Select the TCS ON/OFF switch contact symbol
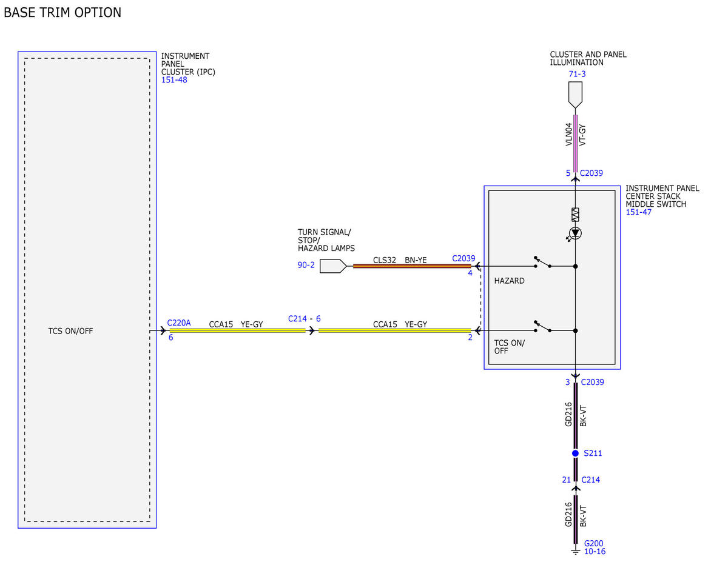Image resolution: width=728 pixels, height=562 pixels. coord(543,327)
